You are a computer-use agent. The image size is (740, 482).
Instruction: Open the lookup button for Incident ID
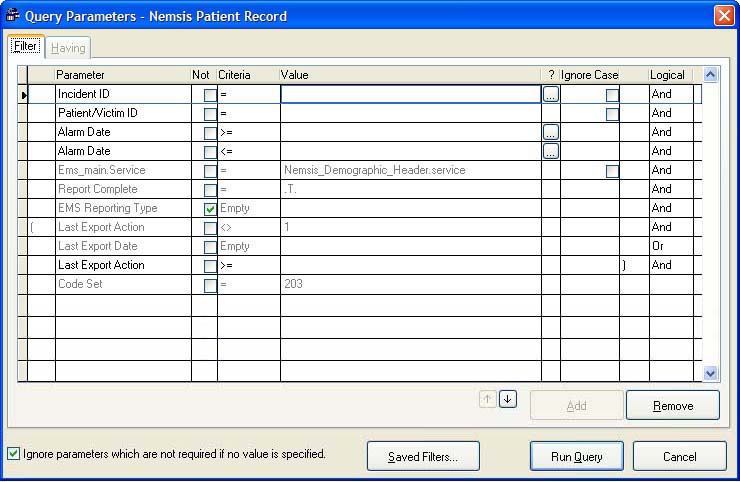[551, 94]
